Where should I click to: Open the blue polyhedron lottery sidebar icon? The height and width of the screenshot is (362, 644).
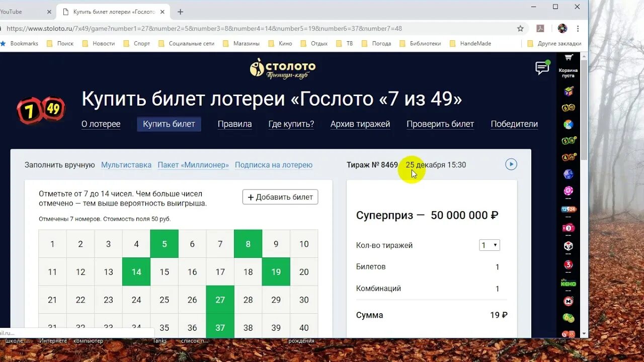point(568,174)
